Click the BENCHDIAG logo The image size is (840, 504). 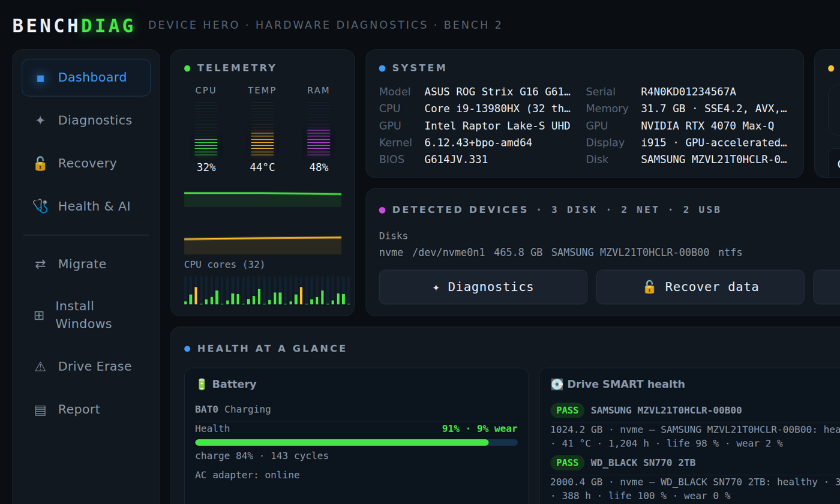point(74,26)
